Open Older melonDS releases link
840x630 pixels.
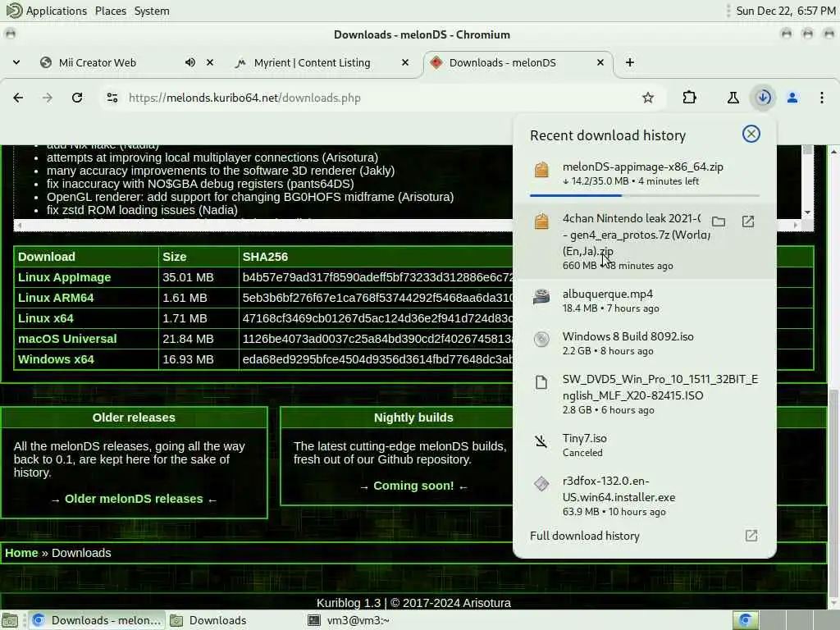[x=134, y=499]
